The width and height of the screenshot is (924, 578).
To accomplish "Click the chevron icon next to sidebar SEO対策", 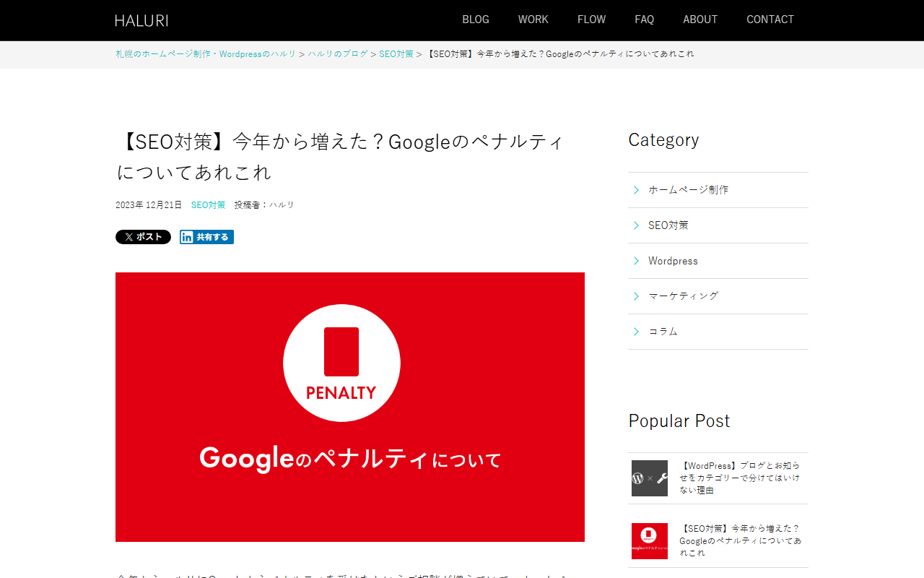I will coord(636,225).
